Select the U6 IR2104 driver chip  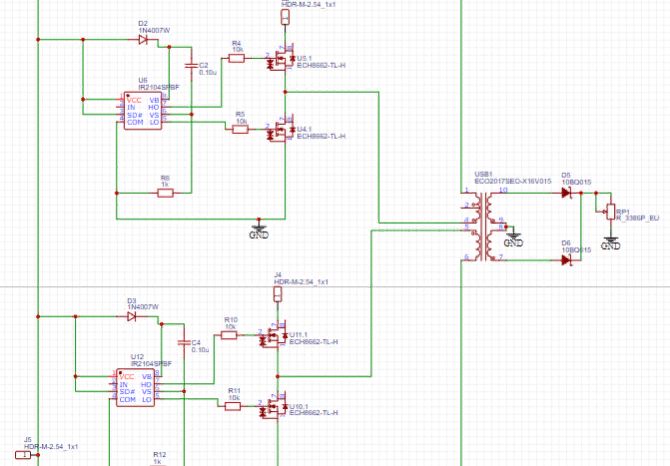(141, 111)
